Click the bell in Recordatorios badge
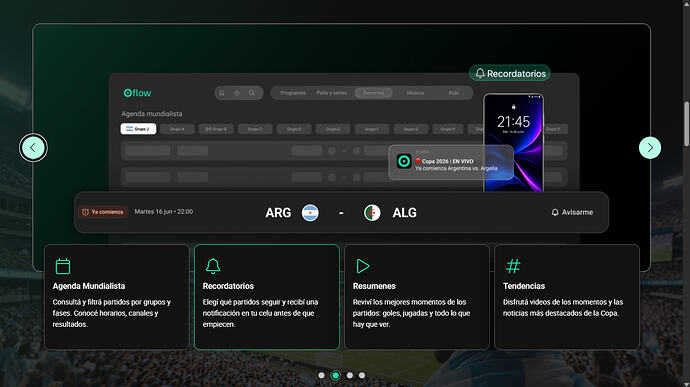This screenshot has width=690, height=387. click(x=480, y=73)
